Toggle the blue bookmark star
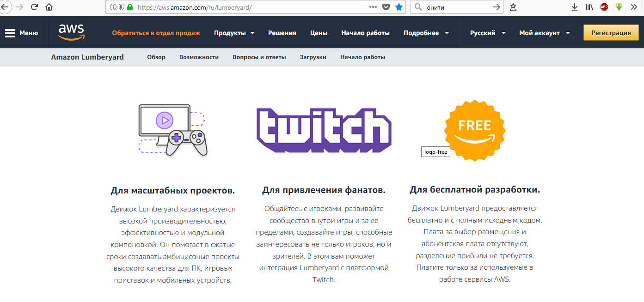This screenshot has width=644, height=302. point(399,7)
